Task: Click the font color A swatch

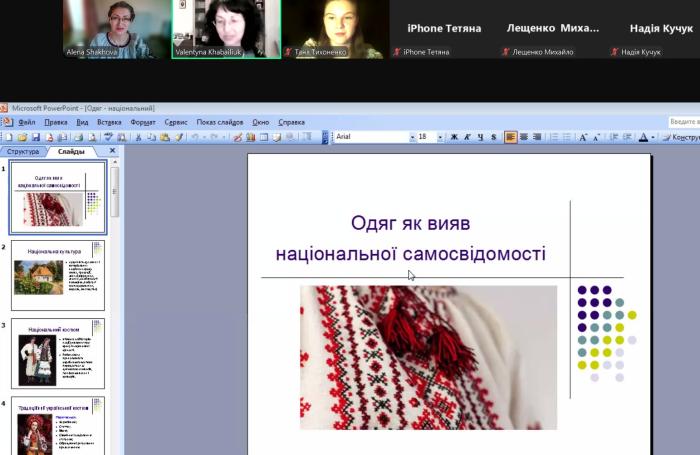Action: pyautogui.click(x=644, y=137)
